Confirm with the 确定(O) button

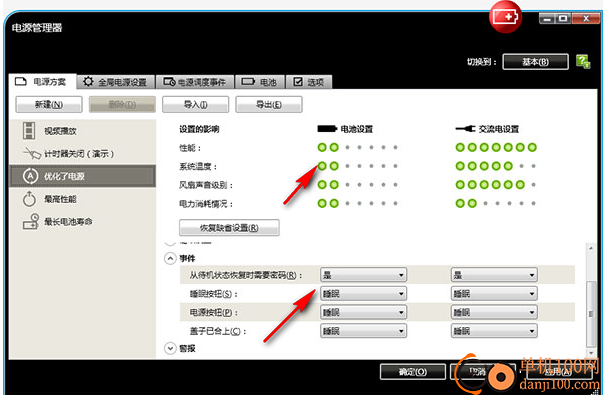pos(413,372)
